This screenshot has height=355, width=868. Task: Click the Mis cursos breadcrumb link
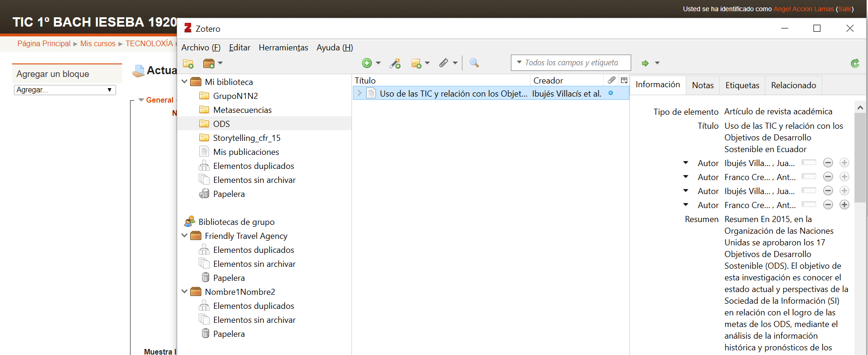point(98,44)
